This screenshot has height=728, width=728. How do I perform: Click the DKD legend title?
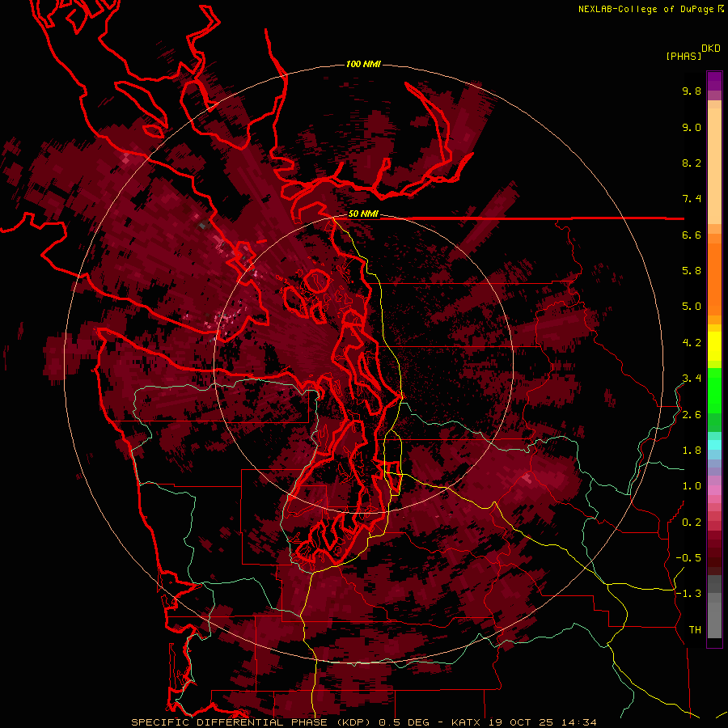tap(711, 49)
